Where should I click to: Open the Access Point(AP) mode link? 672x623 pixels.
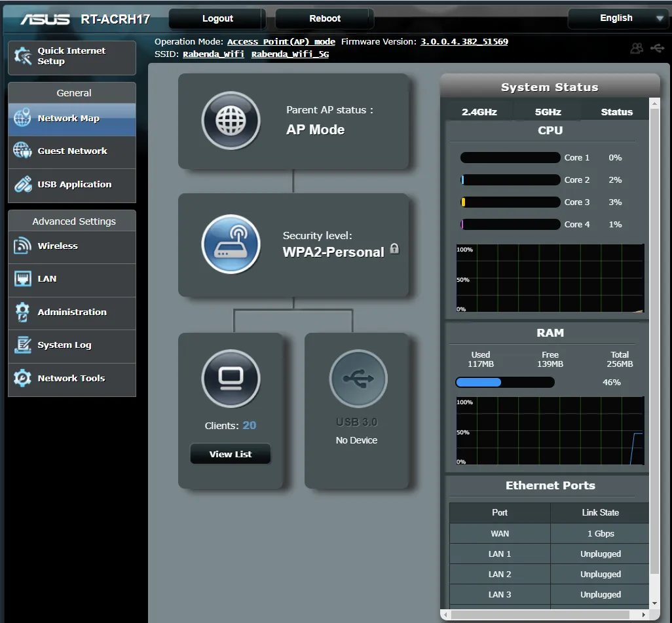tap(281, 41)
